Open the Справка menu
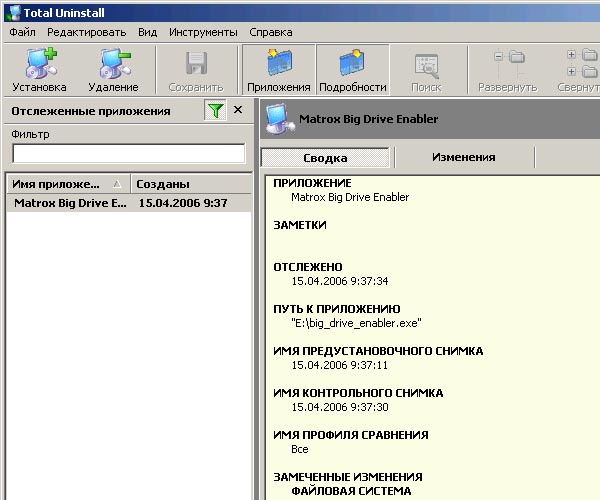 pyautogui.click(x=271, y=32)
